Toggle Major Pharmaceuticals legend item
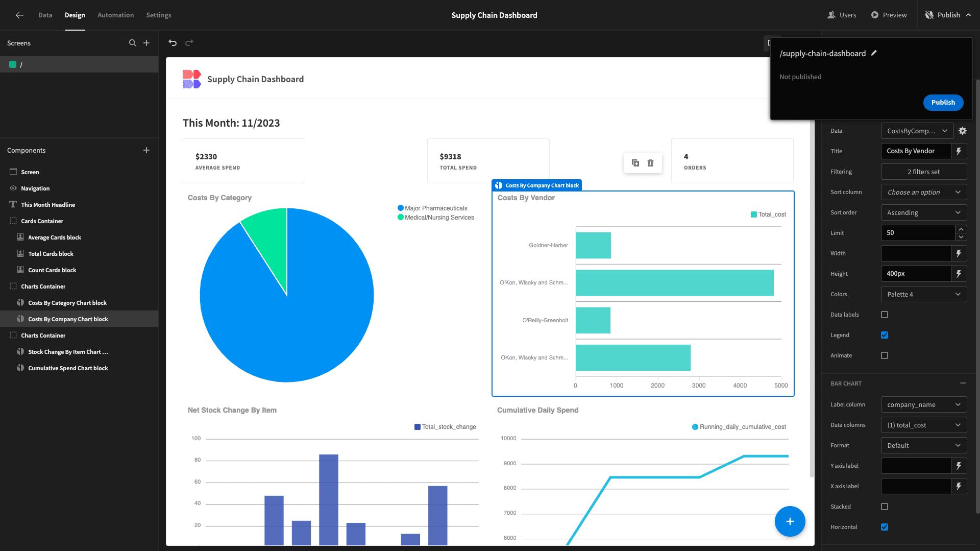The width and height of the screenshot is (980, 551). click(x=432, y=208)
